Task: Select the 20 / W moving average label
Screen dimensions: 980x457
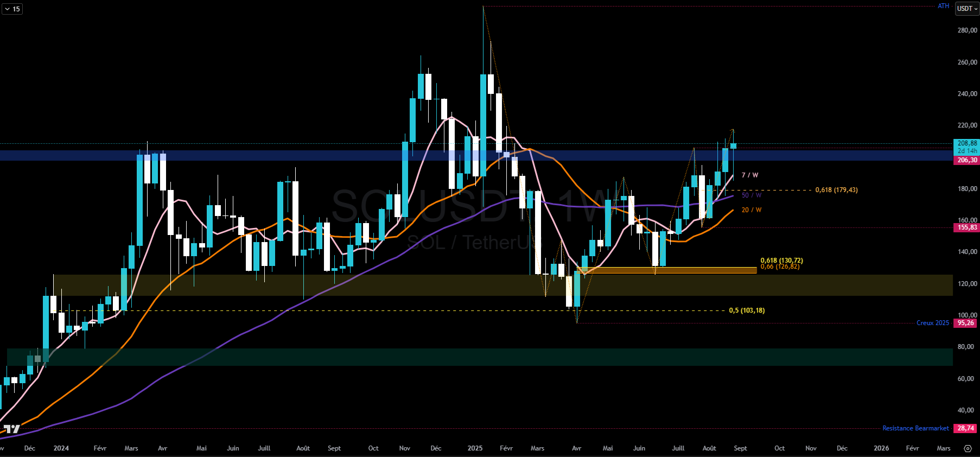Action: [x=751, y=210]
